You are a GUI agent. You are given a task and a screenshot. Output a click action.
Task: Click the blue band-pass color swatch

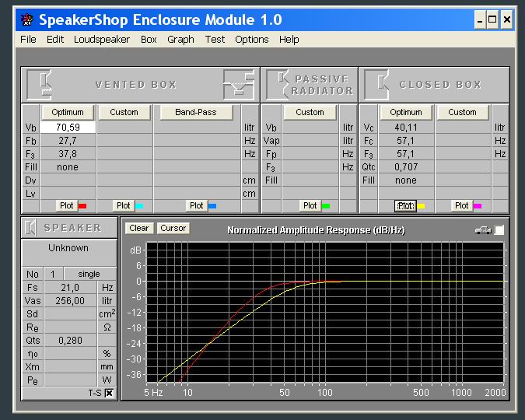(212, 206)
